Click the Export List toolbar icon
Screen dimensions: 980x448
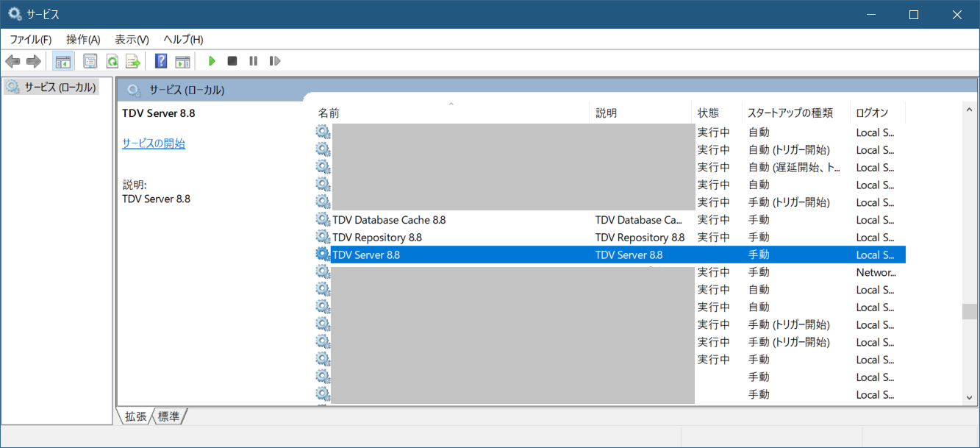[133, 61]
